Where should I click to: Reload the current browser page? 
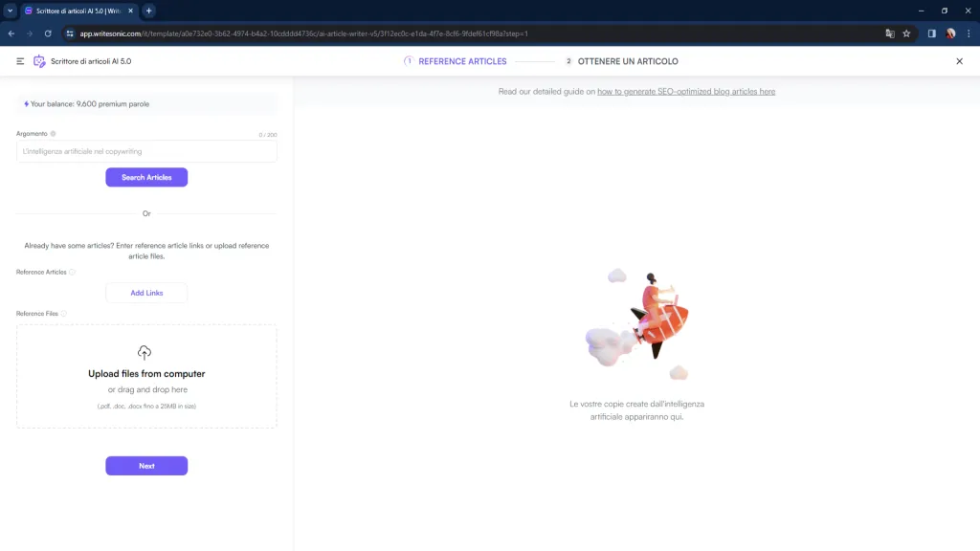pos(48,33)
